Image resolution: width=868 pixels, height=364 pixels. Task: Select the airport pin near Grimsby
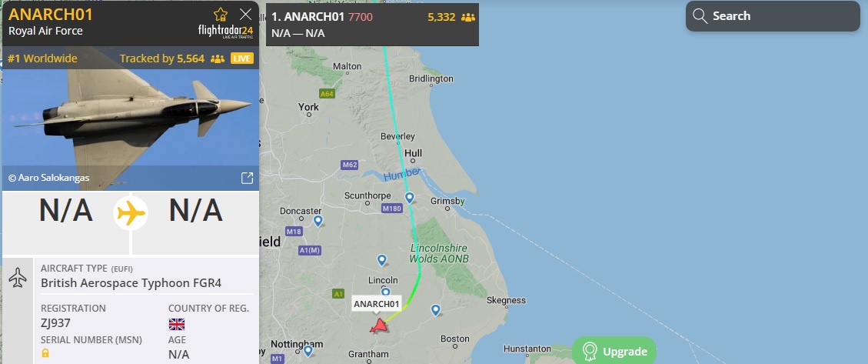coord(410,198)
